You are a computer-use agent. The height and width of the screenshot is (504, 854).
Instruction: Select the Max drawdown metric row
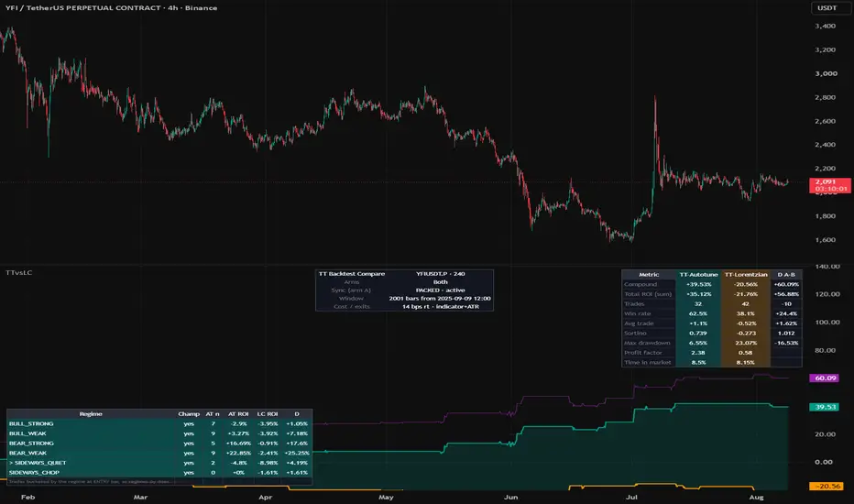[711, 343]
